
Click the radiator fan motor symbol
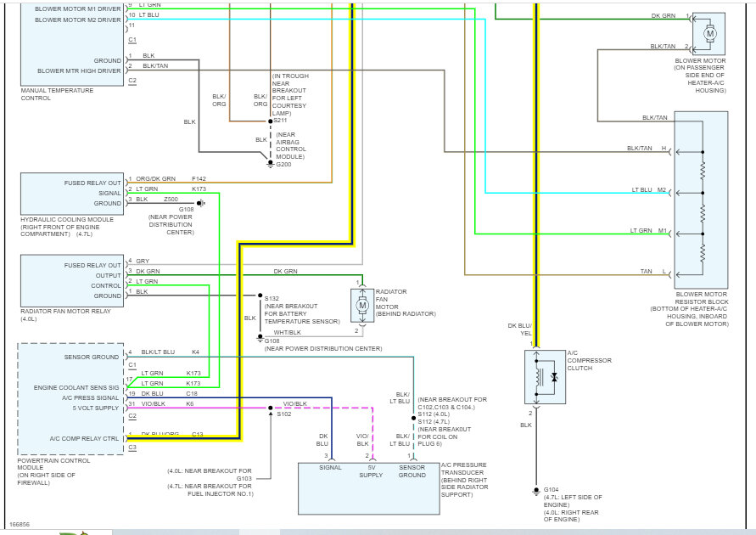(362, 305)
